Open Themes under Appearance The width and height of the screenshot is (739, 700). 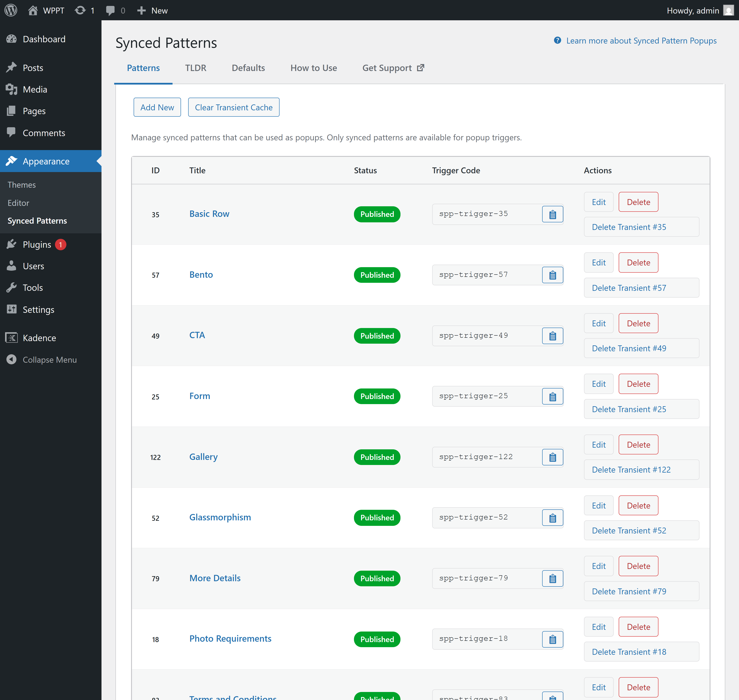tap(22, 185)
